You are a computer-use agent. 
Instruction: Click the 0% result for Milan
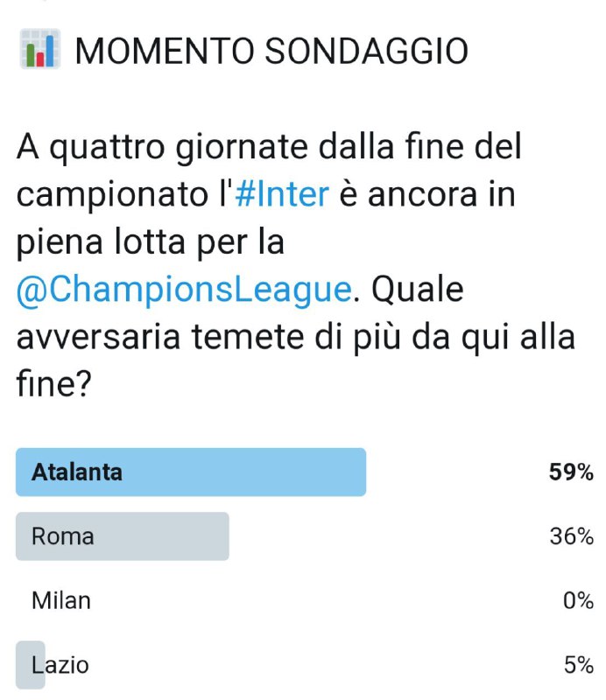coord(579,600)
